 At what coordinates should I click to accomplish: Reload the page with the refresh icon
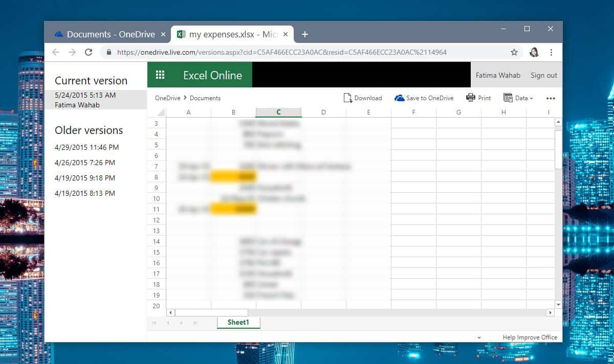(89, 52)
